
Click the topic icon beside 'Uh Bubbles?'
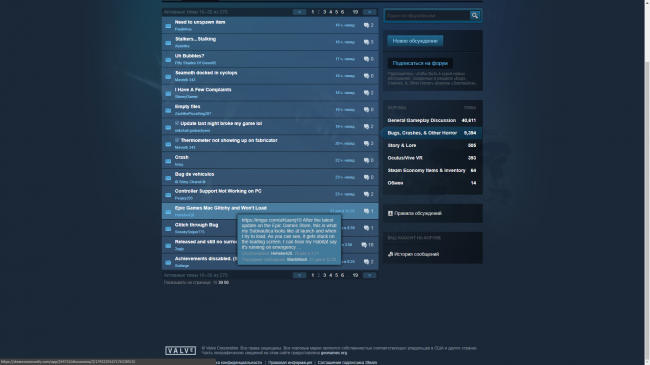pos(168,60)
